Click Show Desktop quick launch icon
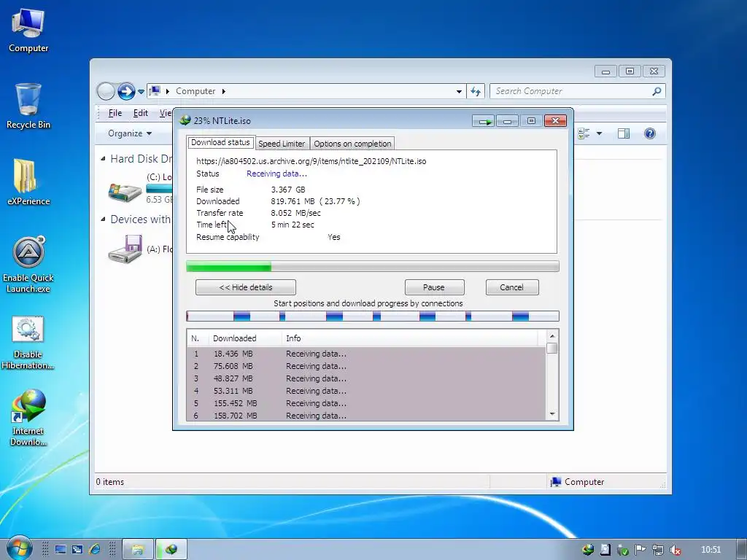747x560 pixels. click(61, 550)
